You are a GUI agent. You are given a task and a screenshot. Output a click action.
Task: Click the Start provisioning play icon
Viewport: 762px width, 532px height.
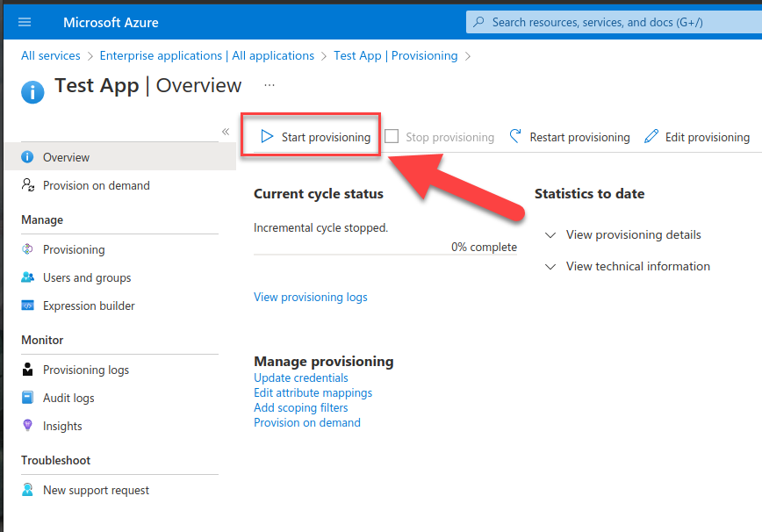click(267, 137)
